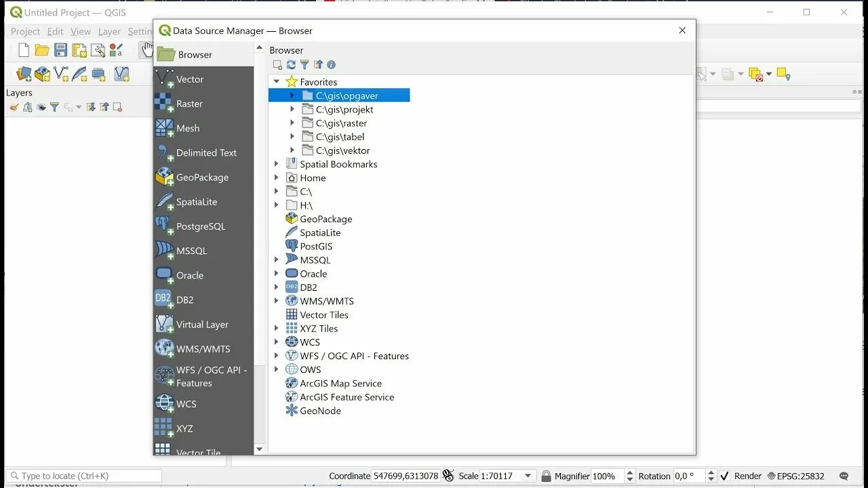Open the Scale dropdown
This screenshot has width=868, height=488.
point(528,476)
